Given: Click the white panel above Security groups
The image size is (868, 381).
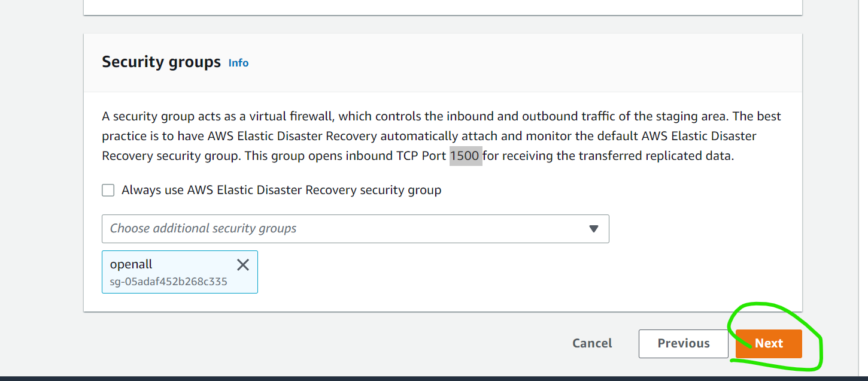Looking at the screenshot, I should 442,7.
